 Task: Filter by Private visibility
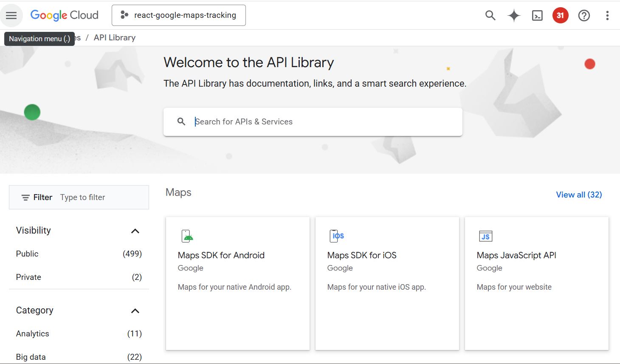point(28,277)
